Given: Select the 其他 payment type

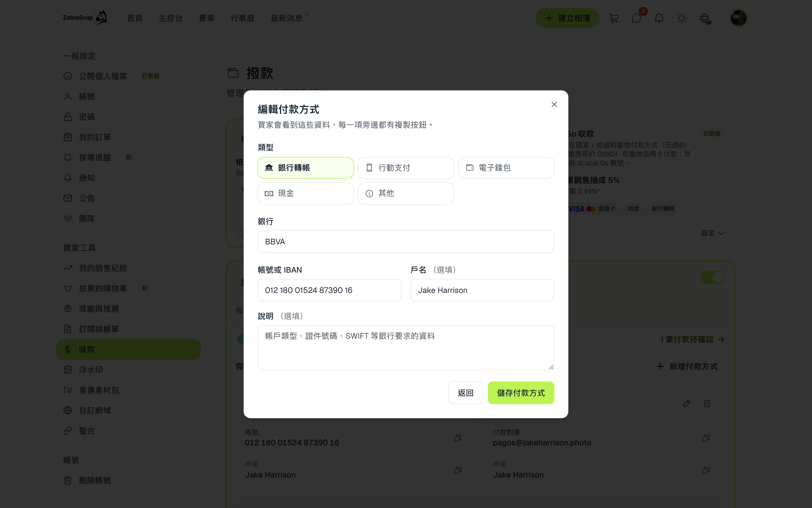Looking at the screenshot, I should (x=406, y=193).
